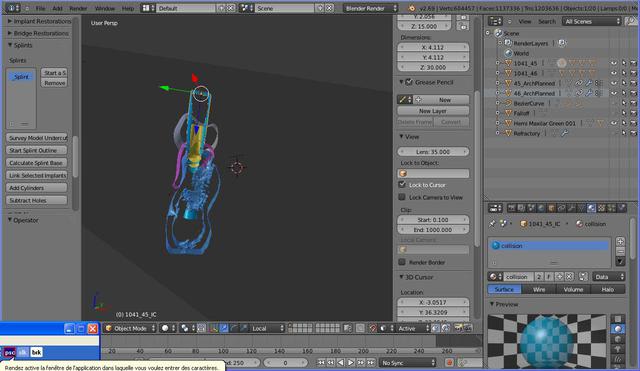Hide the 1041_45 object in outliner
Viewport: 640px width, 371px height.
(x=614, y=63)
